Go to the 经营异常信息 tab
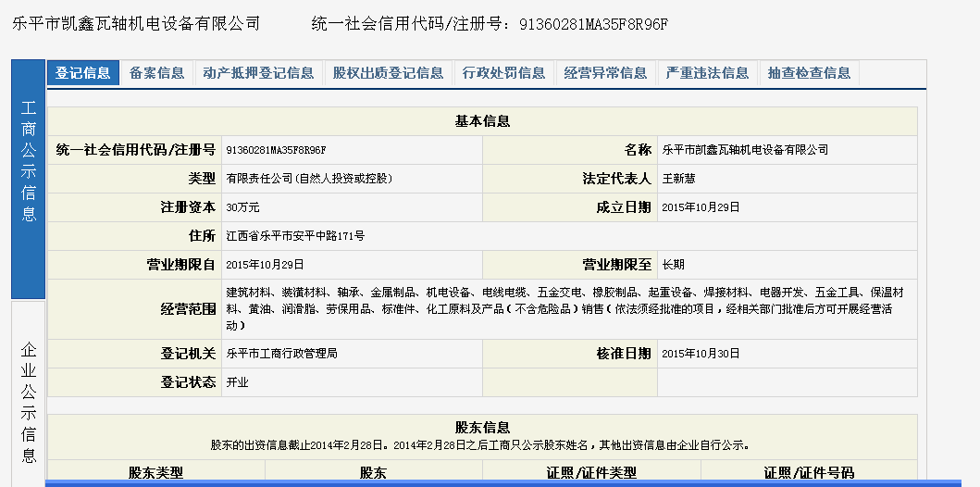Screen dimensions: 980x487 click(x=605, y=73)
